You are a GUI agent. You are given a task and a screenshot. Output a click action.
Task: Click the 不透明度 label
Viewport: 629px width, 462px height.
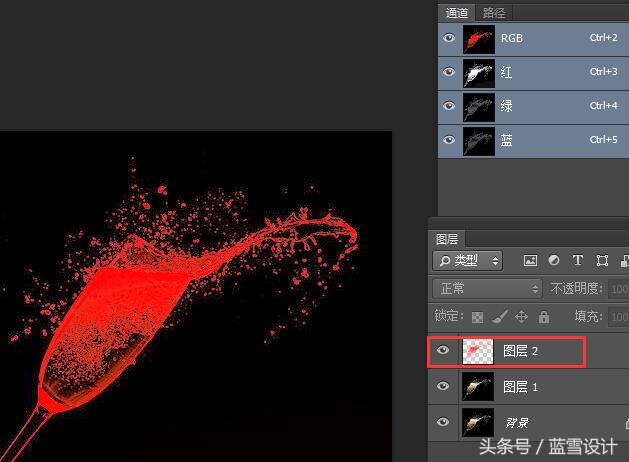point(576,288)
